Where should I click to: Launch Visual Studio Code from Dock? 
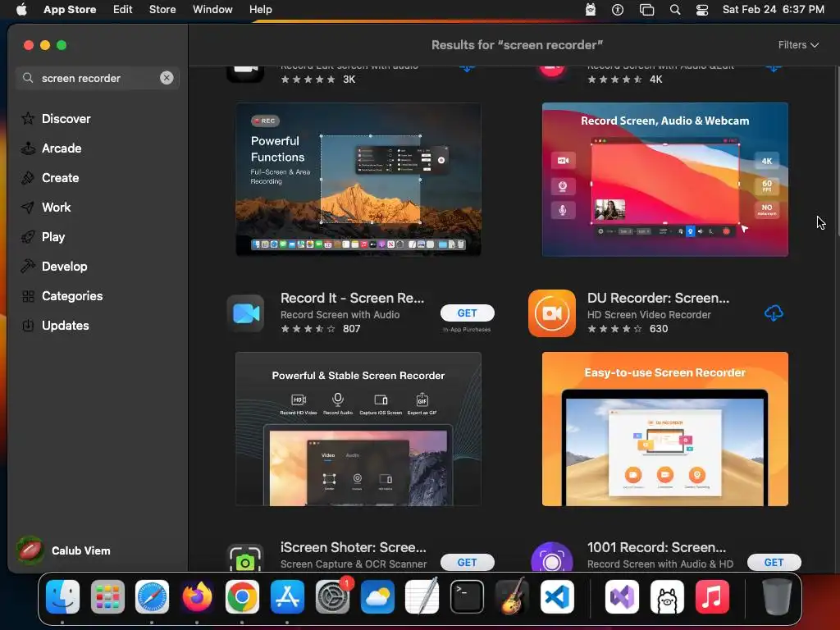point(557,596)
